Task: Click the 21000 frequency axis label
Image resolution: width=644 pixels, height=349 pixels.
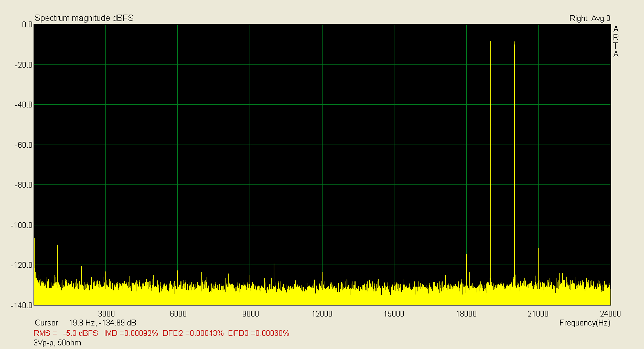Action: tap(538, 313)
